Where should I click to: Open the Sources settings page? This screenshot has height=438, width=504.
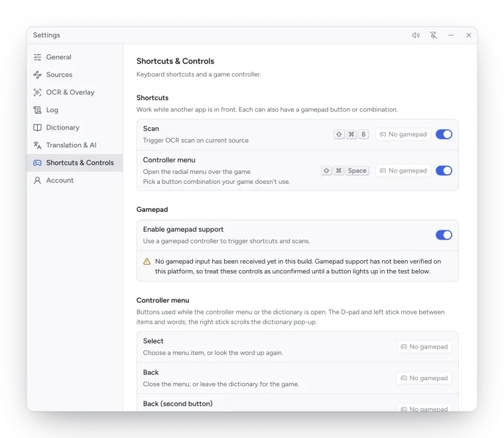coord(75,75)
